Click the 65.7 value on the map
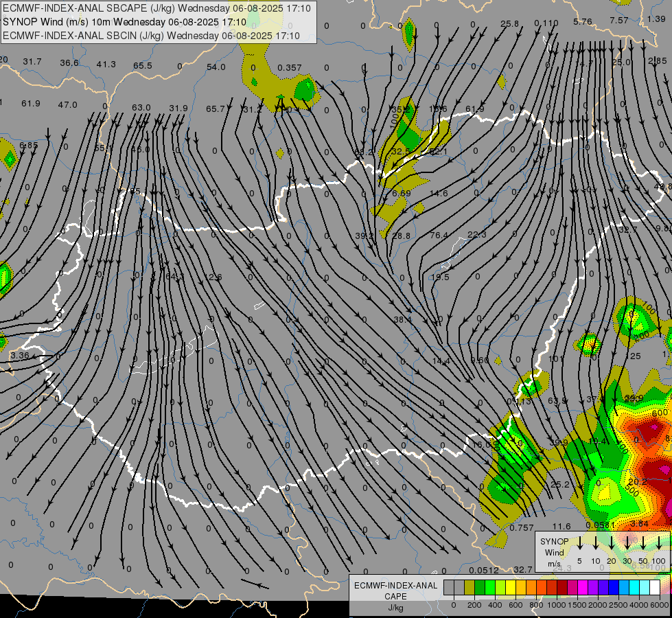 (x=215, y=109)
